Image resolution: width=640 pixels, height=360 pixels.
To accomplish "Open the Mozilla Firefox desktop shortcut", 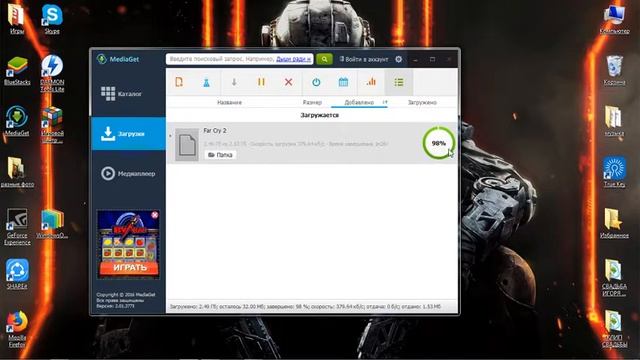I will [17, 329].
